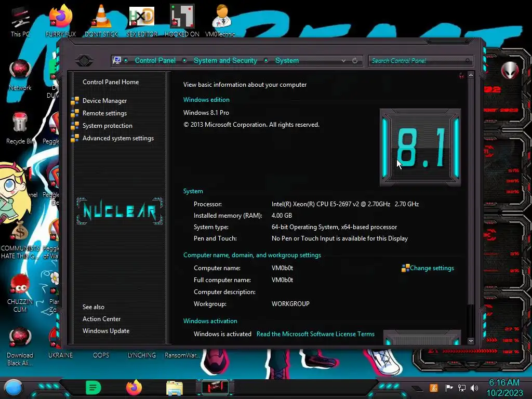Open Windows Update link
Screen dimensions: 532x399
[x=106, y=331]
